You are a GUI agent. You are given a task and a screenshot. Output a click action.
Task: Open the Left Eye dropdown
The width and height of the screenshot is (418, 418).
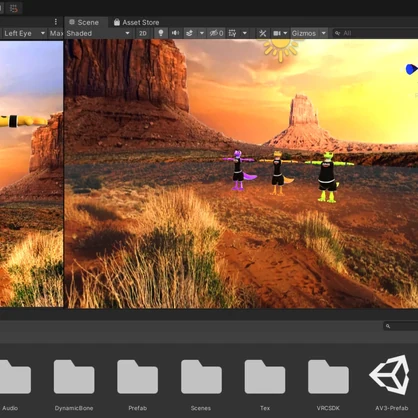(24, 33)
